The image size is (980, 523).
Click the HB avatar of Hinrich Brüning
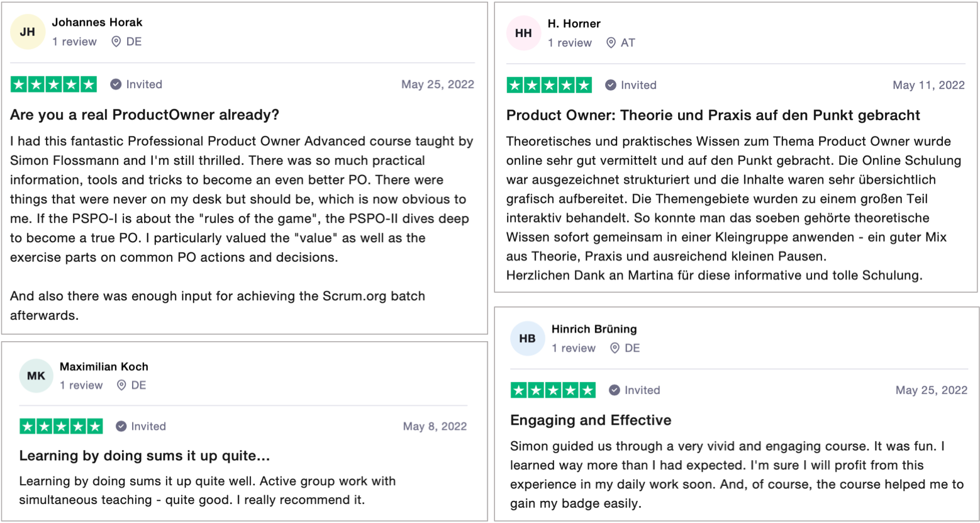(x=527, y=339)
